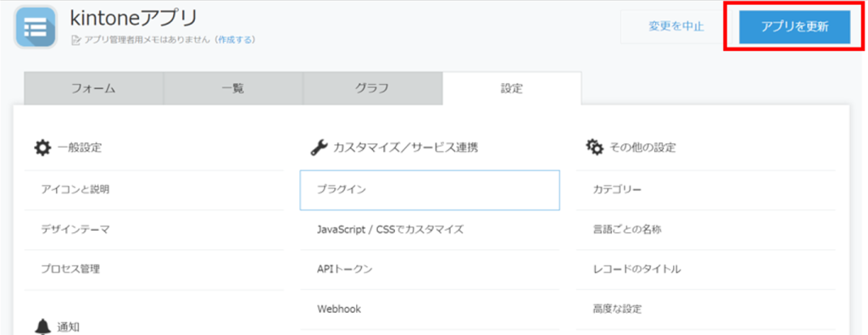Screen dimensions: 868x335
Task: Click the アプリを更新 button
Action: click(x=794, y=27)
